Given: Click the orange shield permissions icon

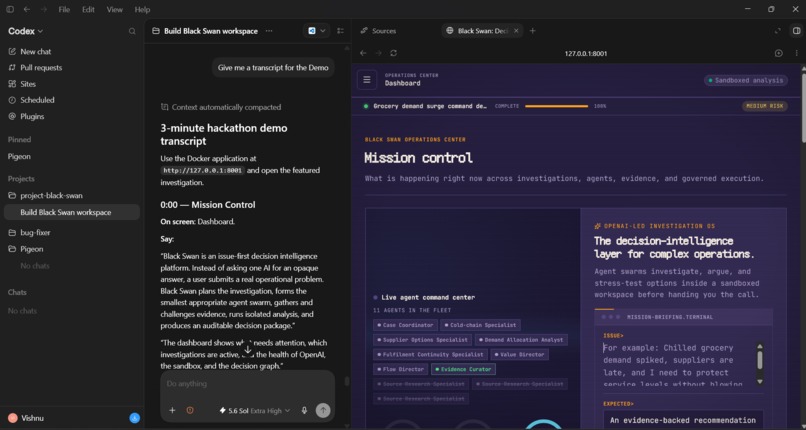Looking at the screenshot, I should click(x=190, y=410).
